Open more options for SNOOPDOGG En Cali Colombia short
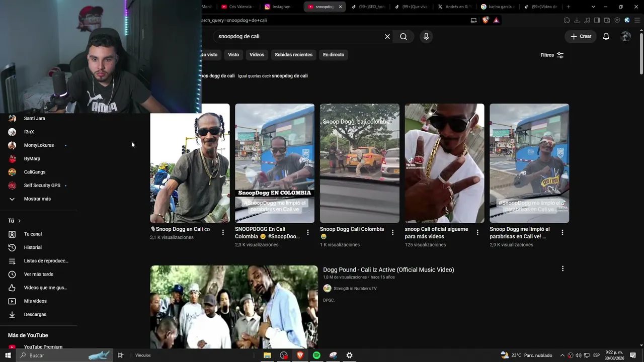Screen dimensions: 644x362 tap(308, 232)
